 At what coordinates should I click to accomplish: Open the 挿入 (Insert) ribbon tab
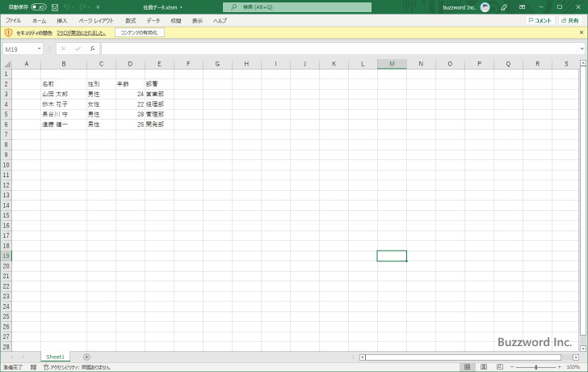[62, 20]
